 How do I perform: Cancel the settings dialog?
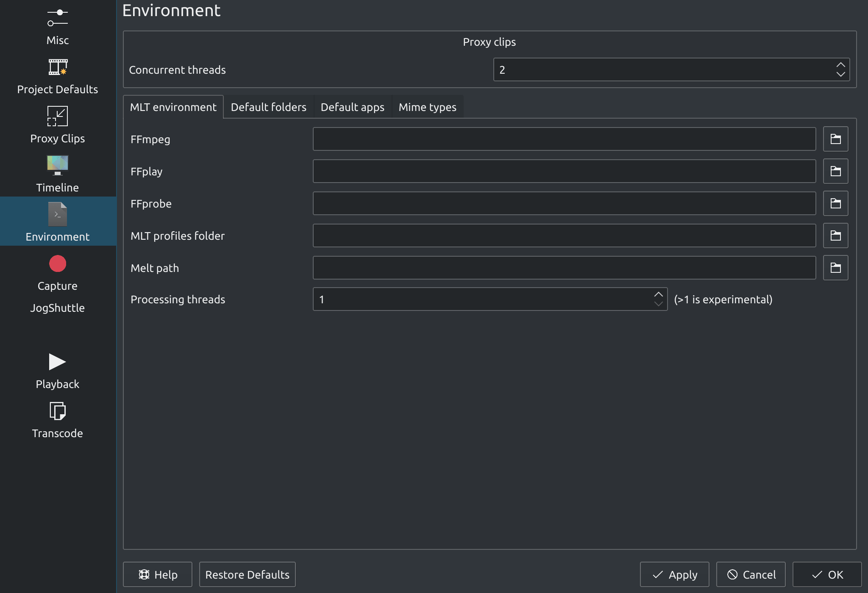[x=751, y=574]
